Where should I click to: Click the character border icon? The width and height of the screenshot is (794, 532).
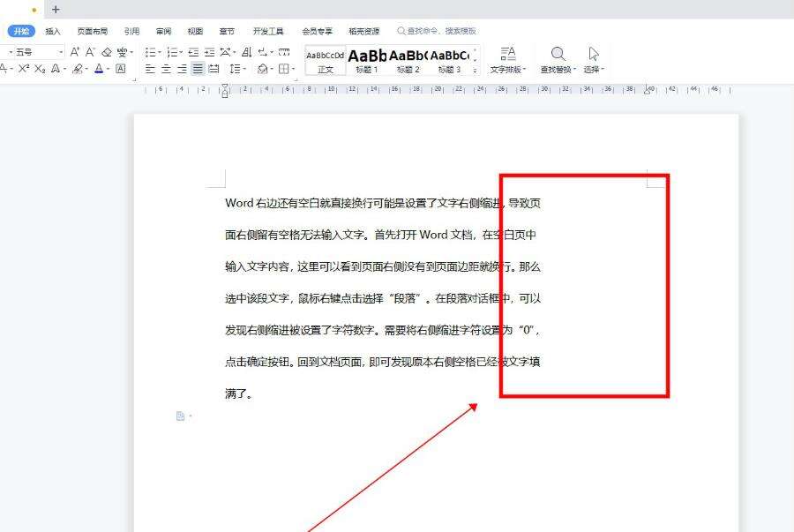click(x=121, y=69)
